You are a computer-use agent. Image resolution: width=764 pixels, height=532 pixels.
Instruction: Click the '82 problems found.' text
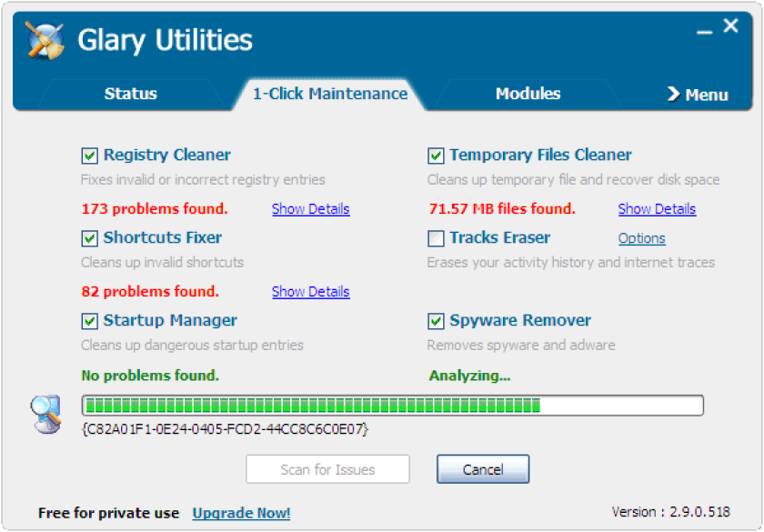pos(150,292)
